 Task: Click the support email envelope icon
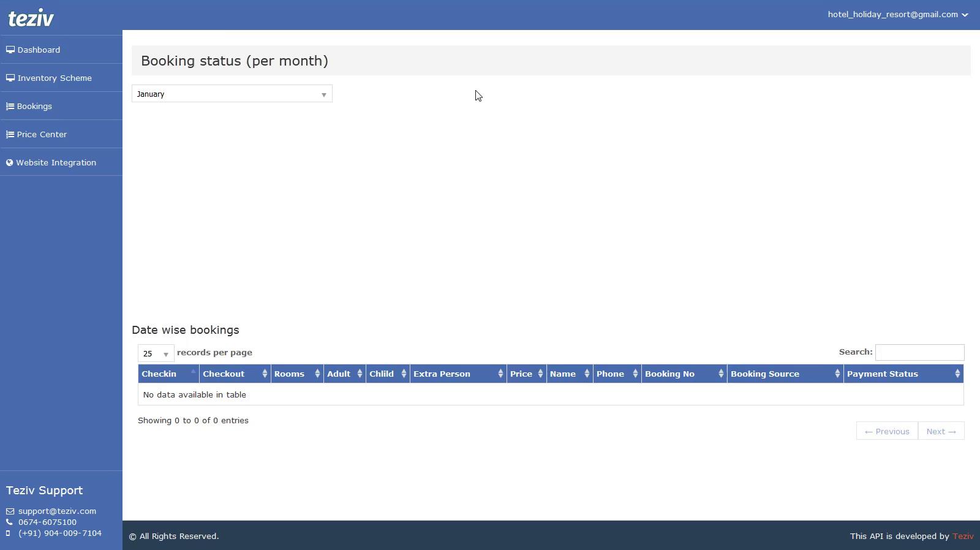(x=10, y=511)
